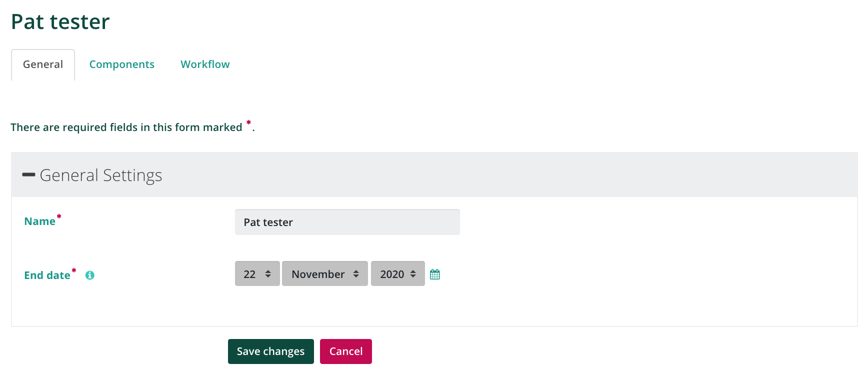Open the 2020 year dropdown
The width and height of the screenshot is (868, 383).
point(398,273)
